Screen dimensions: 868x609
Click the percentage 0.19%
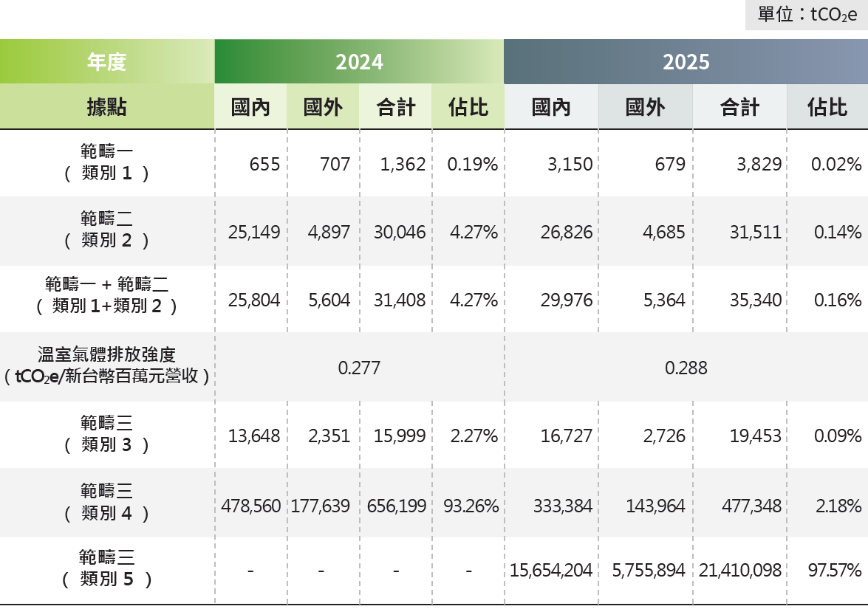(x=472, y=165)
